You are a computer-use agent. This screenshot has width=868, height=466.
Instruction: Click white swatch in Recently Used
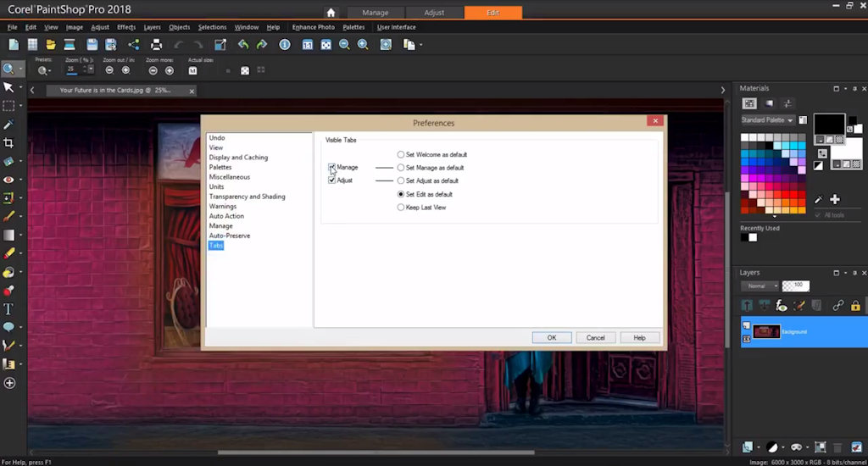(x=753, y=237)
